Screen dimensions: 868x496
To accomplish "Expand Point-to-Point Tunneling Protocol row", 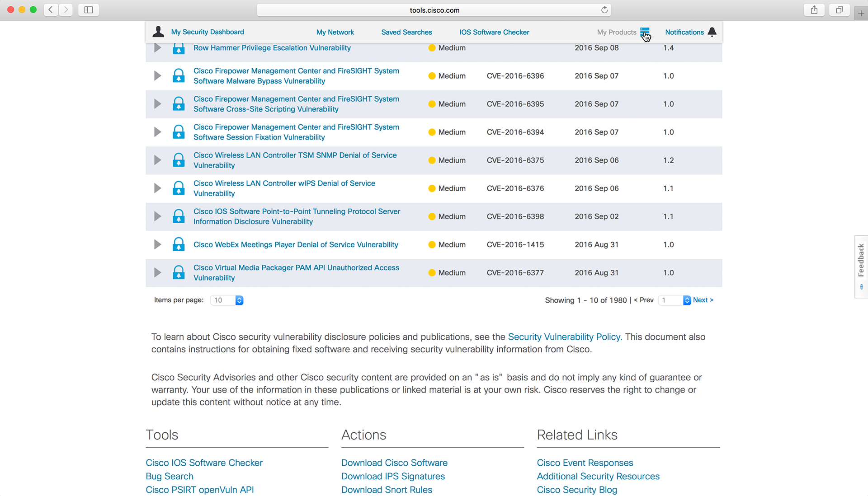I will 157,216.
